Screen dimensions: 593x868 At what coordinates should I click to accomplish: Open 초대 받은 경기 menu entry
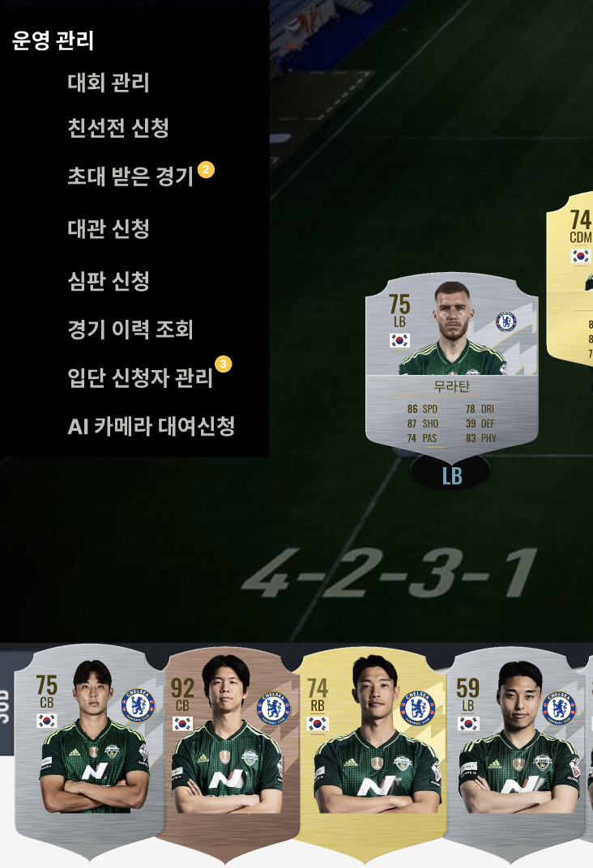(x=130, y=176)
